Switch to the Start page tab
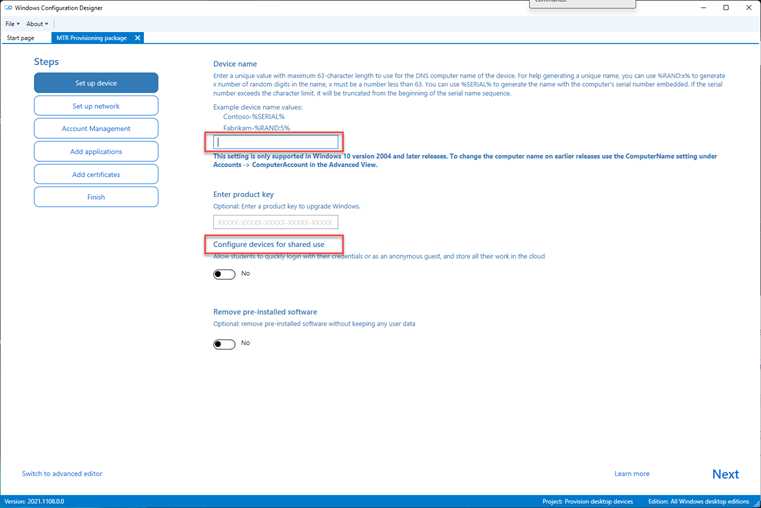Image resolution: width=761 pixels, height=508 pixels. [x=20, y=38]
